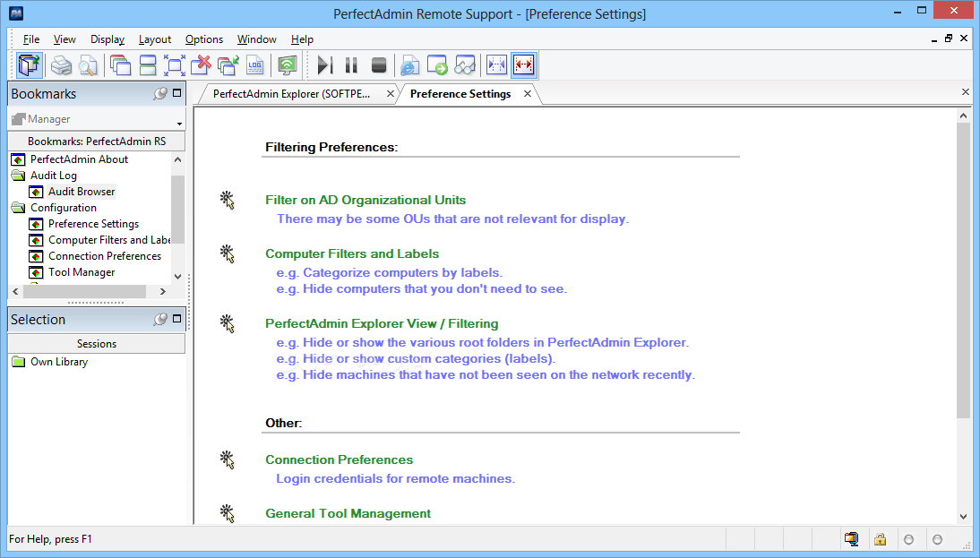Click main content scrollbar down arrow
This screenshot has width=980, height=558.
(963, 517)
